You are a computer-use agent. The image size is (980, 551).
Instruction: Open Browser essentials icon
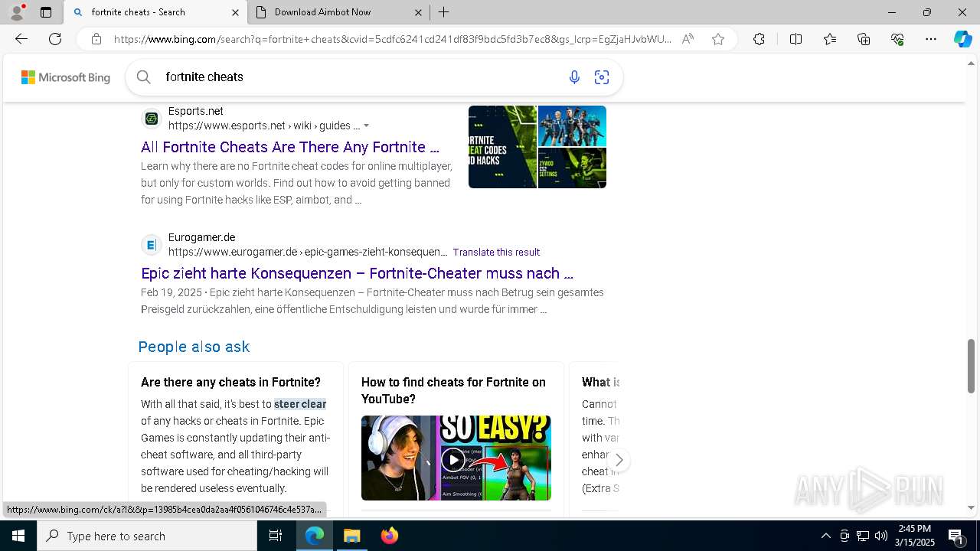pyautogui.click(x=897, y=39)
